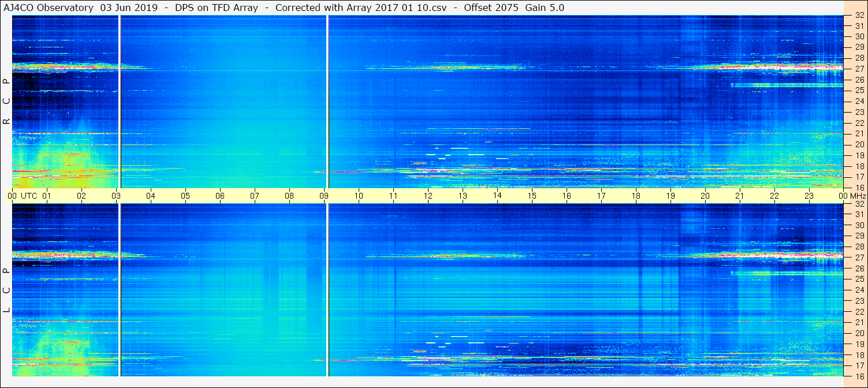Select hour 20 on the UTC time axis
Screen dimensions: 868x388
click(705, 196)
